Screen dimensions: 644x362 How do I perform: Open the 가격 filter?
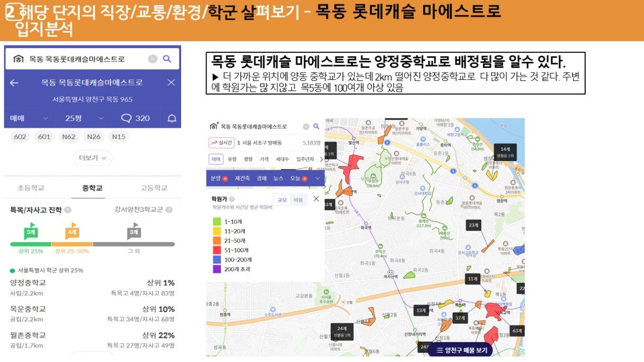pyautogui.click(x=264, y=159)
